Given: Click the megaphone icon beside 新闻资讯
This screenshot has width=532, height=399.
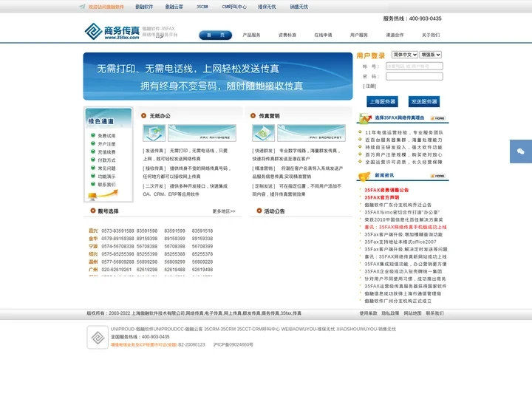Looking at the screenshot, I should (x=365, y=176).
